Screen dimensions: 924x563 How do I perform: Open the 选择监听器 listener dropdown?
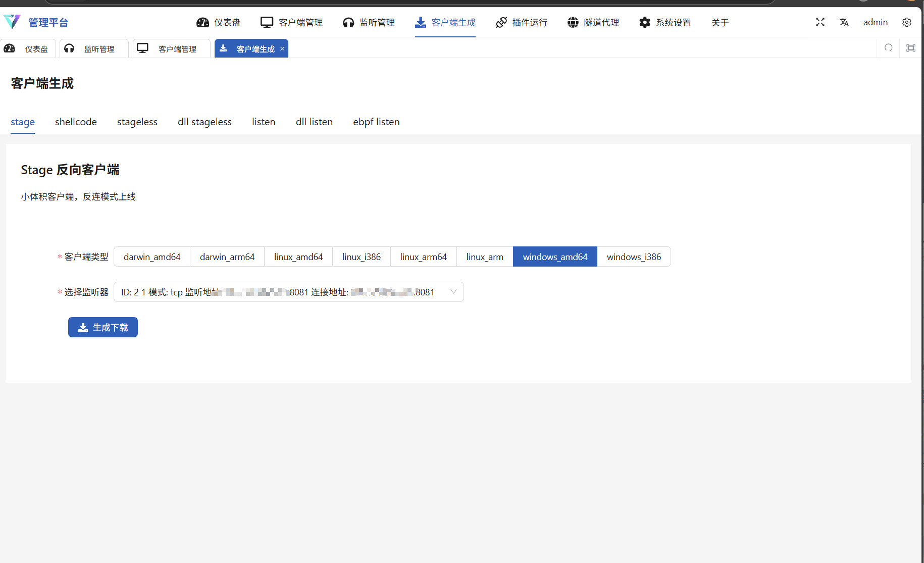tap(288, 292)
